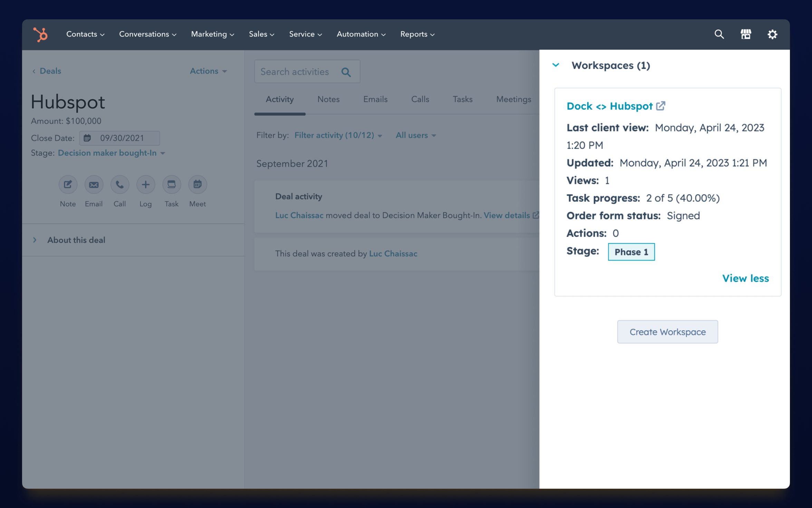Log an activity with the Log icon
The height and width of the screenshot is (508, 812).
(145, 184)
